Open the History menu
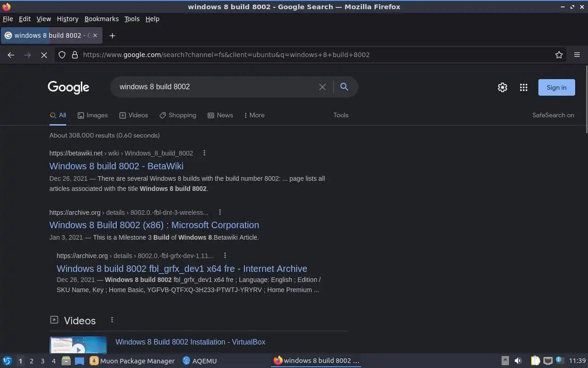Image resolution: width=588 pixels, height=368 pixels. coord(68,19)
